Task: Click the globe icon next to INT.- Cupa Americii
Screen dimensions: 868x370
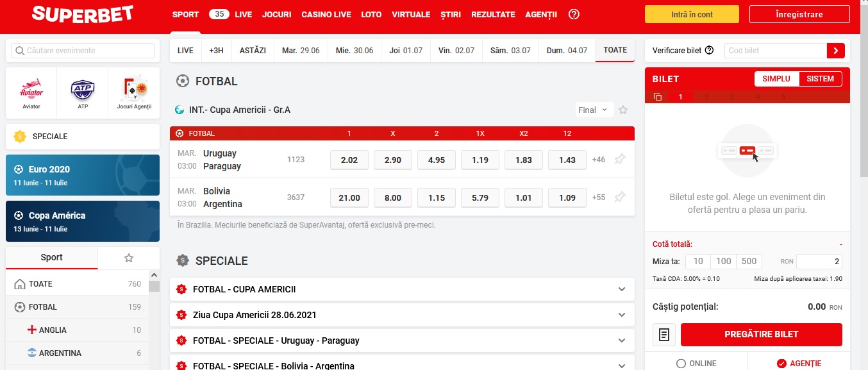Action: pyautogui.click(x=180, y=110)
